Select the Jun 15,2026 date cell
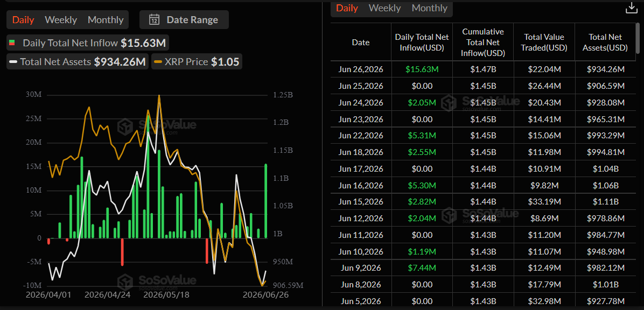The width and height of the screenshot is (644, 310). click(x=361, y=202)
